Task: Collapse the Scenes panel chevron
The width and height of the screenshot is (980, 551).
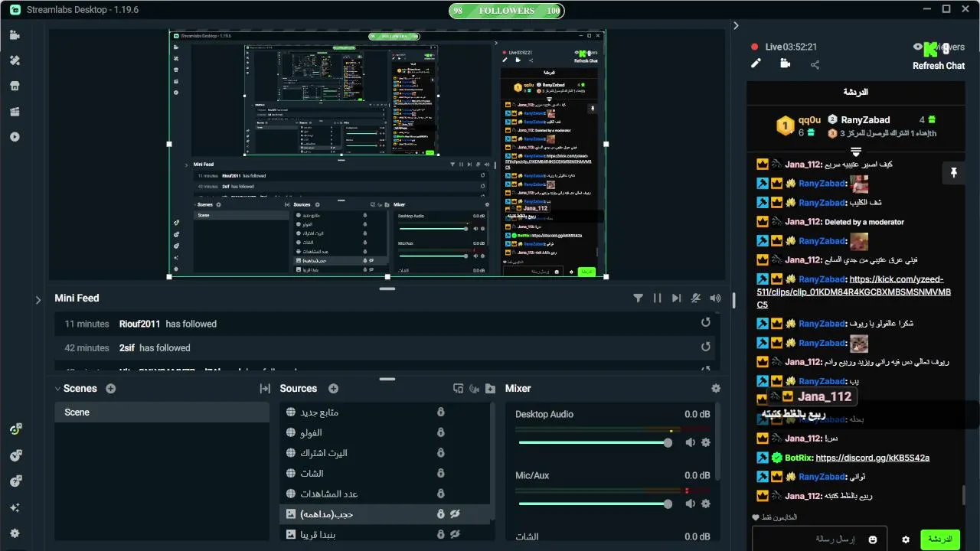Action: (57, 389)
